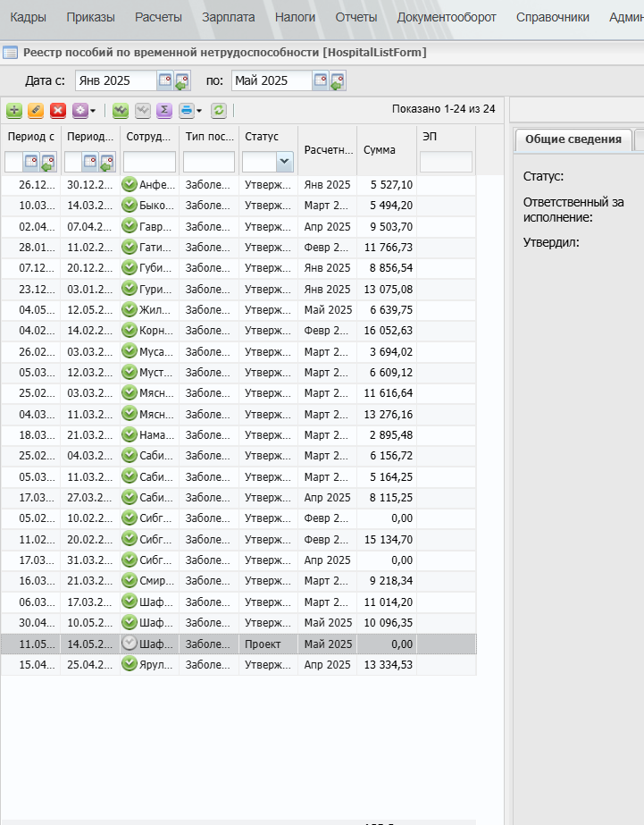Image resolution: width=644 pixels, height=825 pixels.
Task: Click the form window icon beside title
Action: (10, 53)
